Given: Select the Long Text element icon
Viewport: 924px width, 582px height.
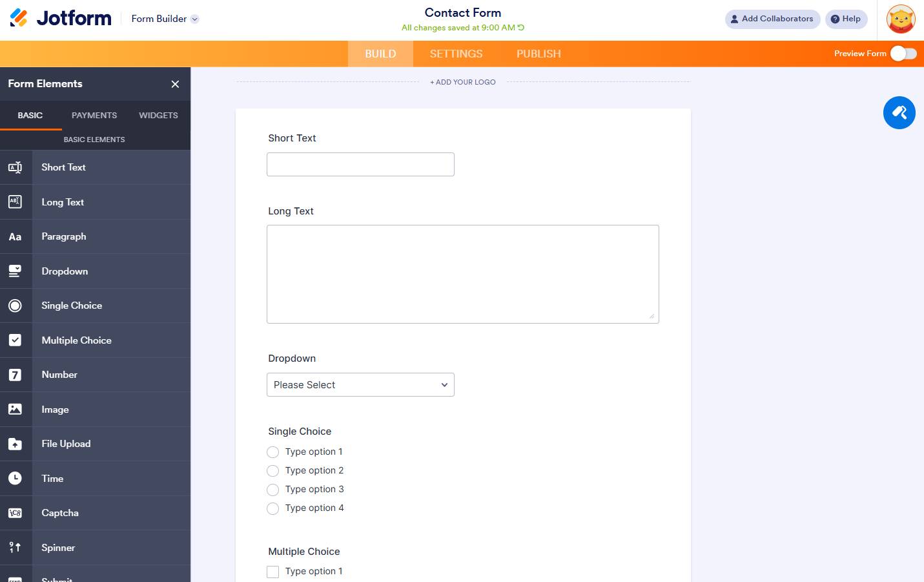Looking at the screenshot, I should 15,202.
